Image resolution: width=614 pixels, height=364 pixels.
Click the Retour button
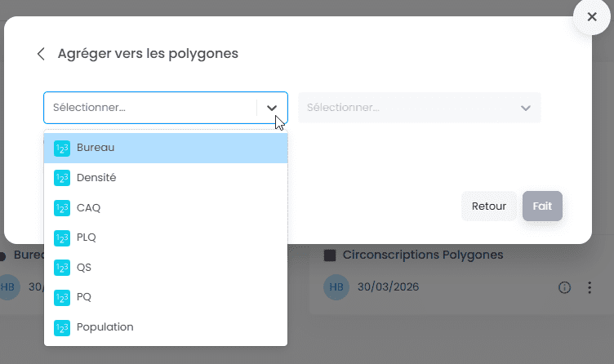[489, 206]
